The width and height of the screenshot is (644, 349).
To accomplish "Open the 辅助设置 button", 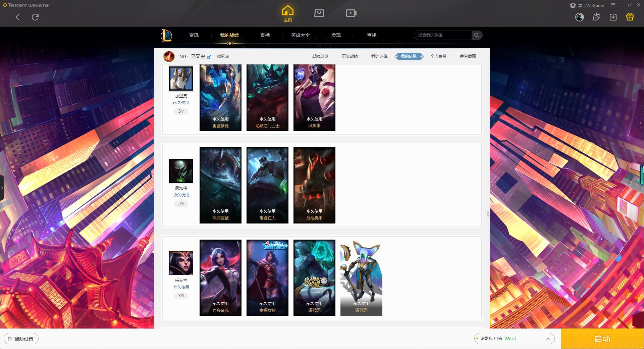I will click(21, 339).
